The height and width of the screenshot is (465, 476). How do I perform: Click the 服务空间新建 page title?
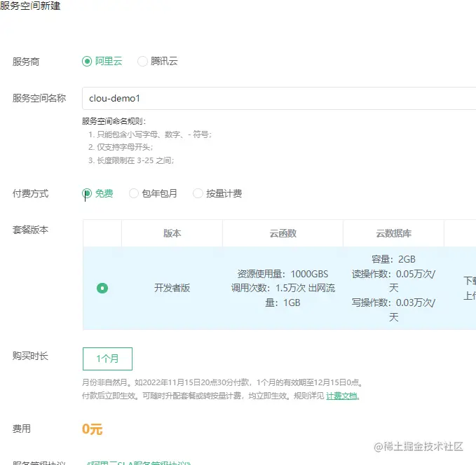tap(30, 6)
